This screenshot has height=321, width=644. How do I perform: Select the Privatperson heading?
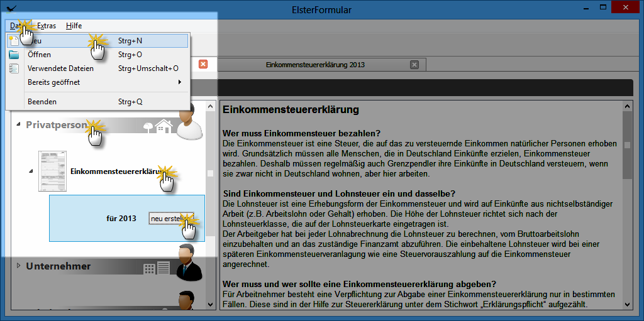(x=57, y=125)
